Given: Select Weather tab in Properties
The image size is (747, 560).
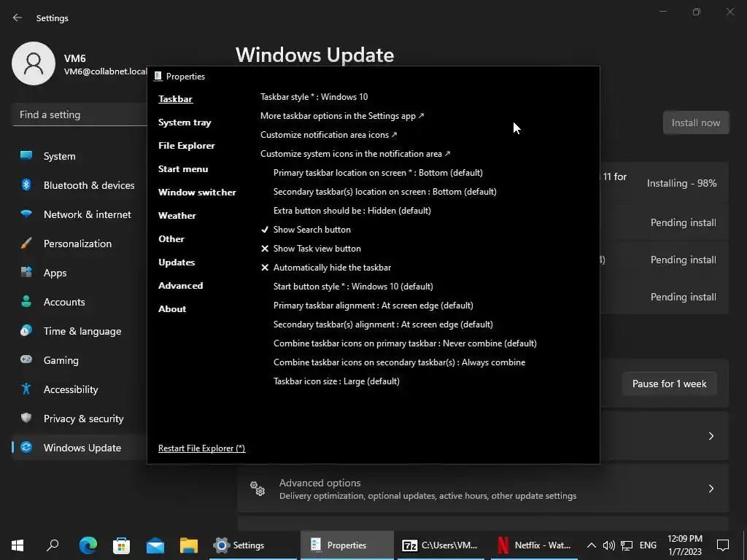Looking at the screenshot, I should tap(177, 216).
